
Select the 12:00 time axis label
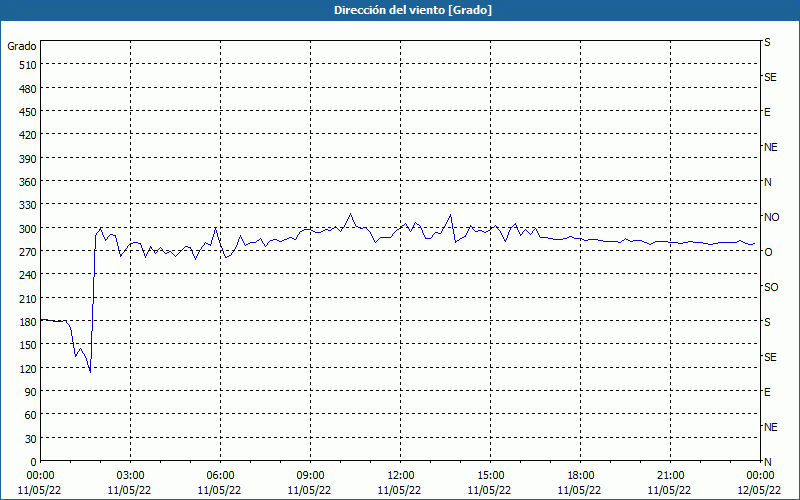pyautogui.click(x=400, y=476)
